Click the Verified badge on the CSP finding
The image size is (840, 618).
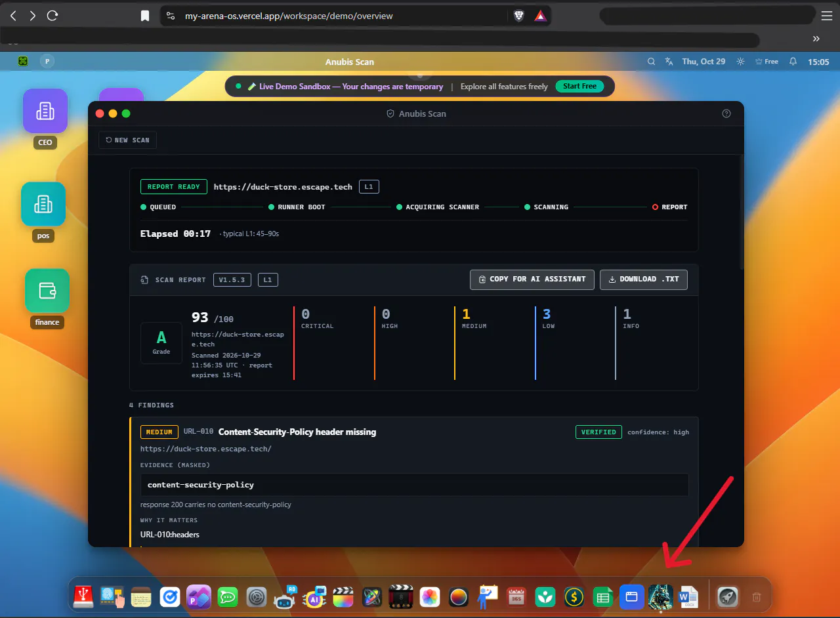point(598,432)
